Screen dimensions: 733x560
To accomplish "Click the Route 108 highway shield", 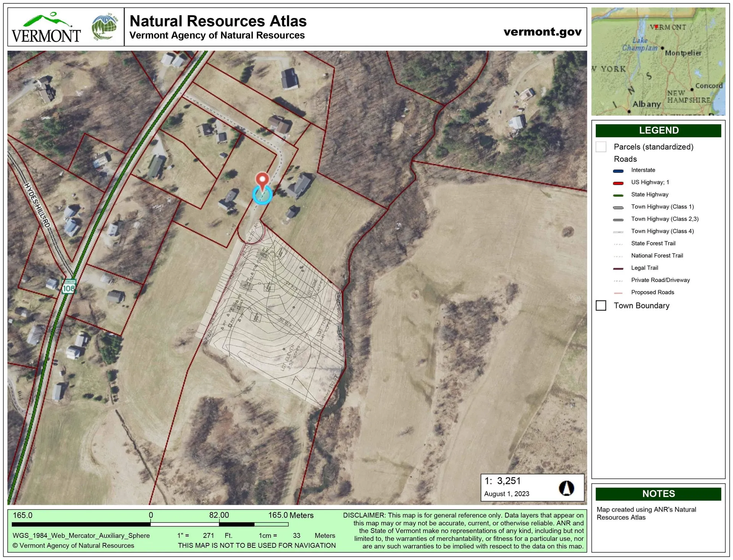I will [69, 286].
